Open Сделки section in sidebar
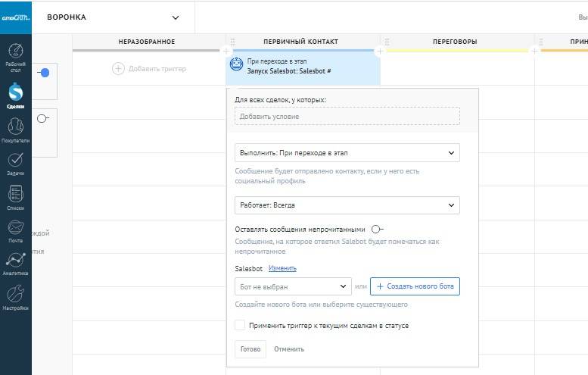 click(15, 94)
